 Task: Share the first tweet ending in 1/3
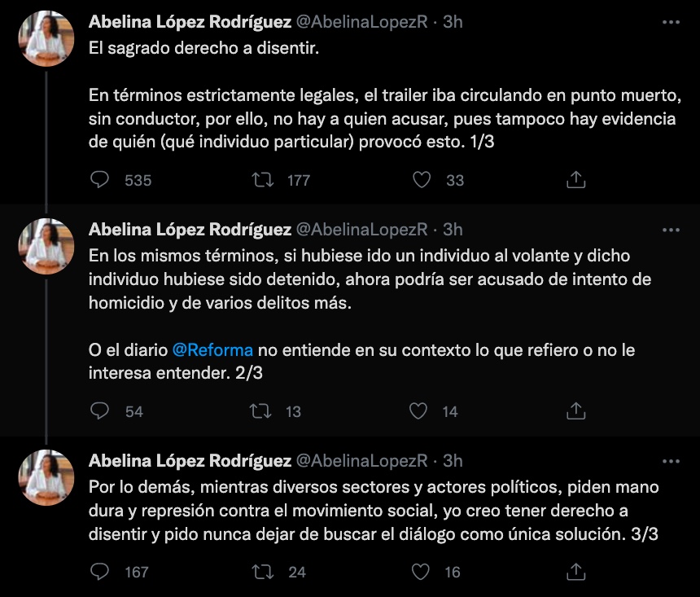click(575, 180)
